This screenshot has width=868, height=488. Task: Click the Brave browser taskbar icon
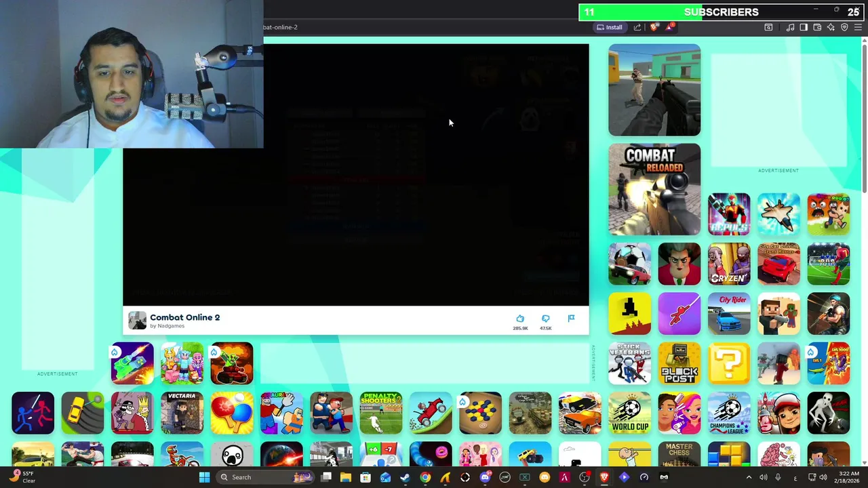point(604,477)
